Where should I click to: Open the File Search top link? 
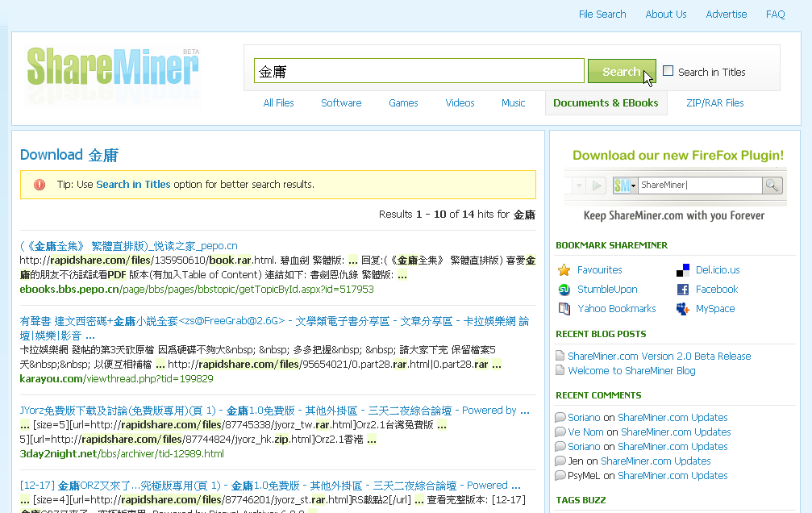(602, 14)
